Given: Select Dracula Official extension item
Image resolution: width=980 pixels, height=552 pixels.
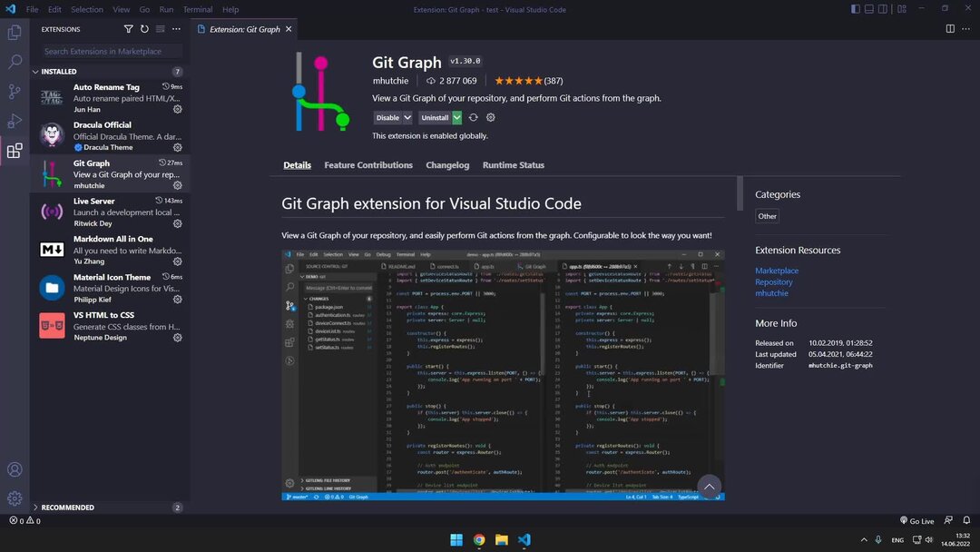Looking at the screenshot, I should click(110, 135).
